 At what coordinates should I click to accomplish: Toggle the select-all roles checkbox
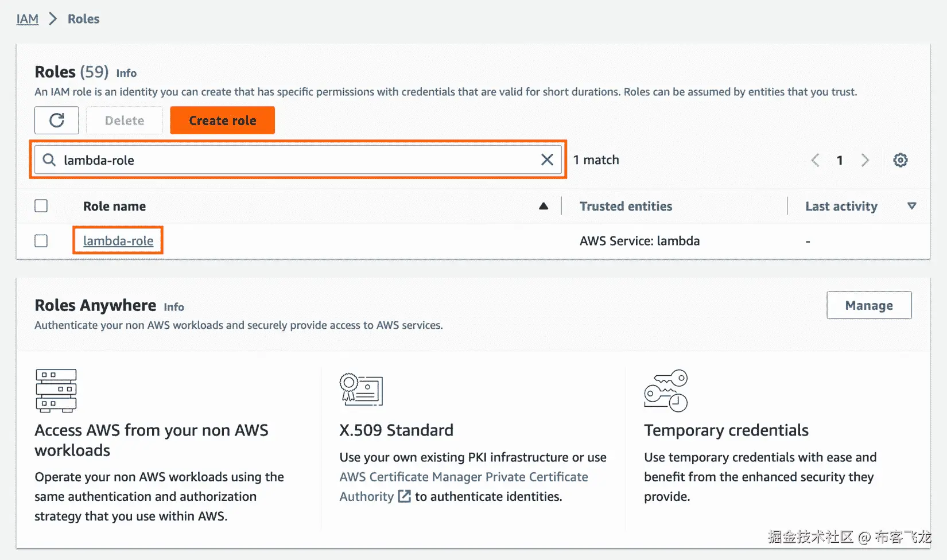41,206
